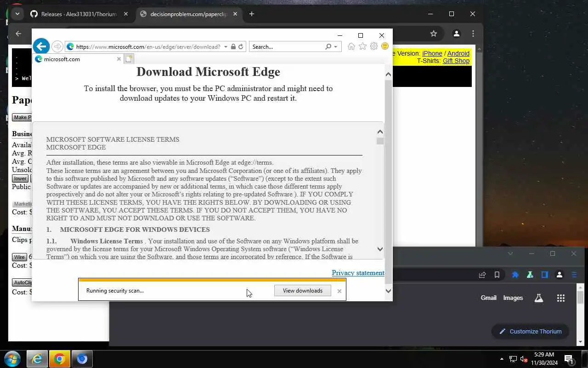Open the Images link in Thorium
The image size is (588, 368).
coord(513,298)
